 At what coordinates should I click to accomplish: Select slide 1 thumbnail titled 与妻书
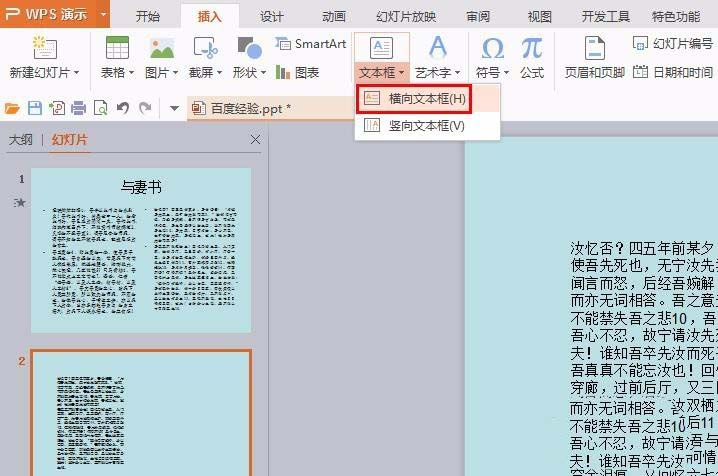(x=141, y=250)
